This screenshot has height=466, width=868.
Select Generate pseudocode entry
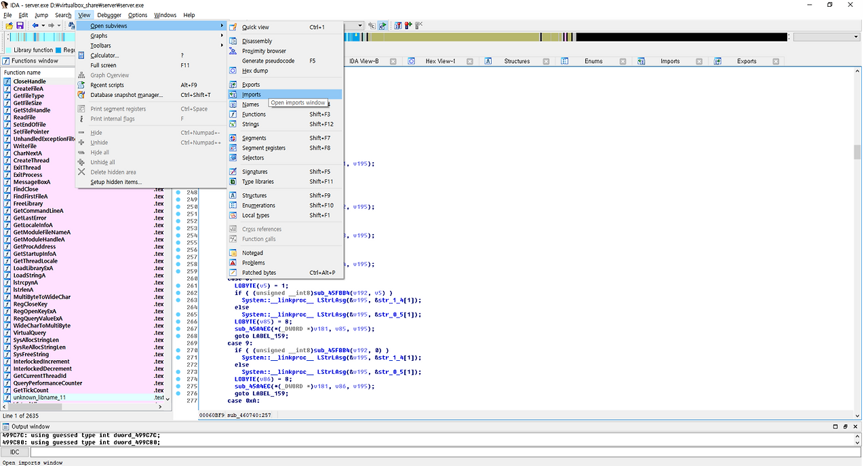(x=285, y=61)
